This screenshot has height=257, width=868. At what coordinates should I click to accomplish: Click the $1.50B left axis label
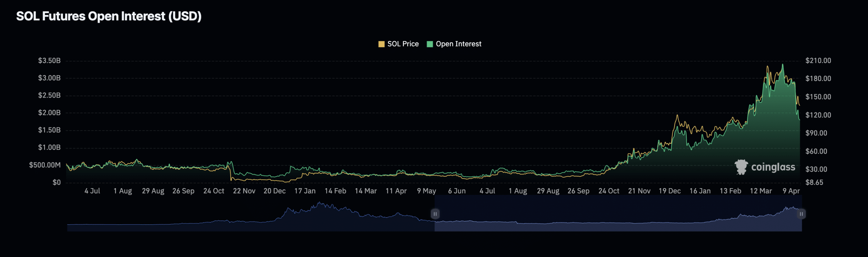pos(50,130)
